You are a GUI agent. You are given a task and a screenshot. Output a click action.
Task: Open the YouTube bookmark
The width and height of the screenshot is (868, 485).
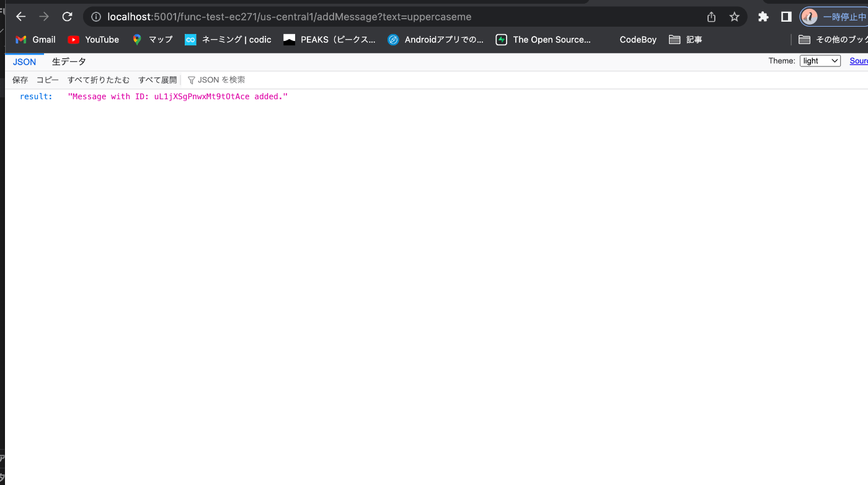[94, 40]
